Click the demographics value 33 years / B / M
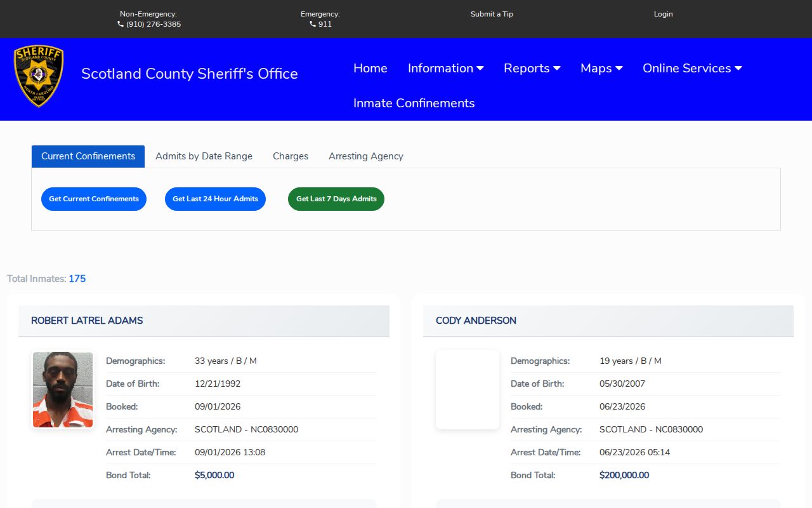Image resolution: width=812 pixels, height=508 pixels. tap(226, 361)
